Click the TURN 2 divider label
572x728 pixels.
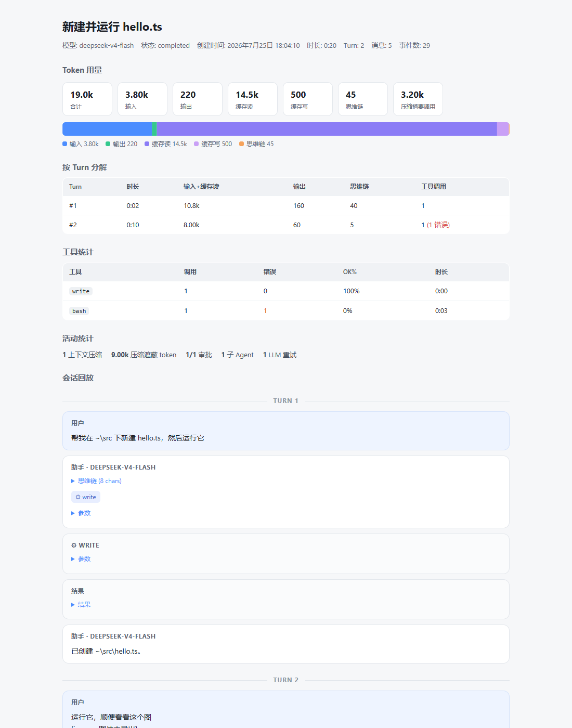[x=286, y=680]
